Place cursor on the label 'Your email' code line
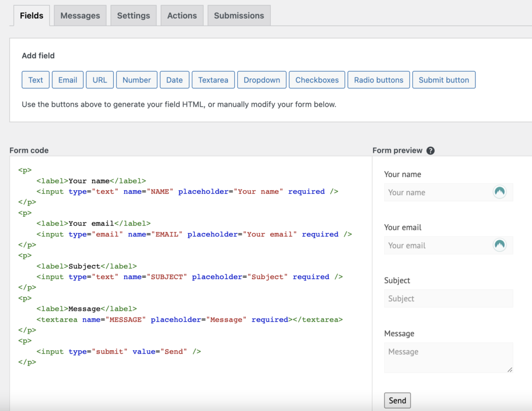The width and height of the screenshot is (532, 411). 94,223
